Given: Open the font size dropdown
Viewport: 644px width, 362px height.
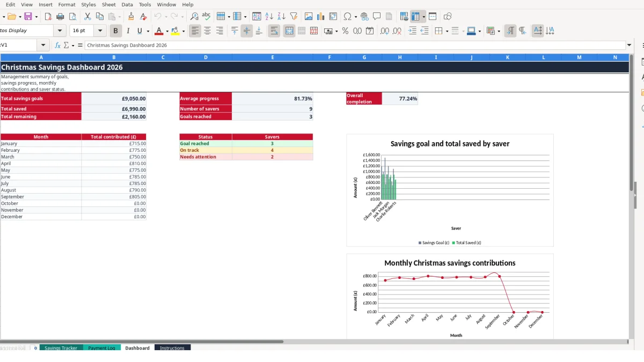Looking at the screenshot, I should pyautogui.click(x=100, y=31).
